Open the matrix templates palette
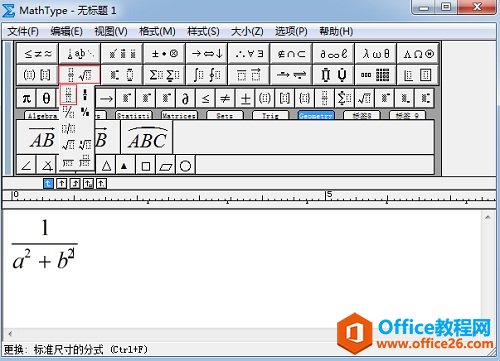500x361 pixels. tap(376, 75)
